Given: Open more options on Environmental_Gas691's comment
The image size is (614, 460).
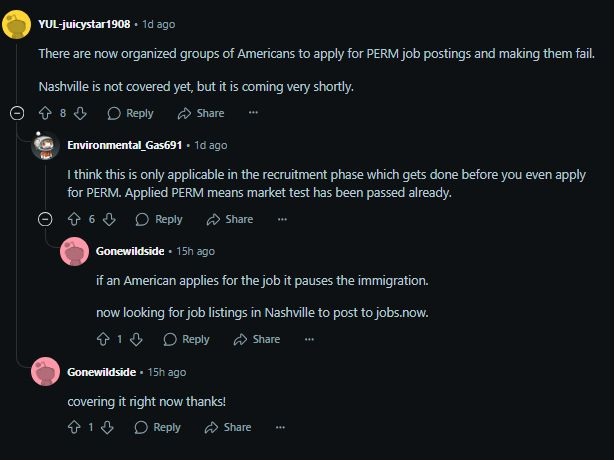Looking at the screenshot, I should tap(282, 219).
